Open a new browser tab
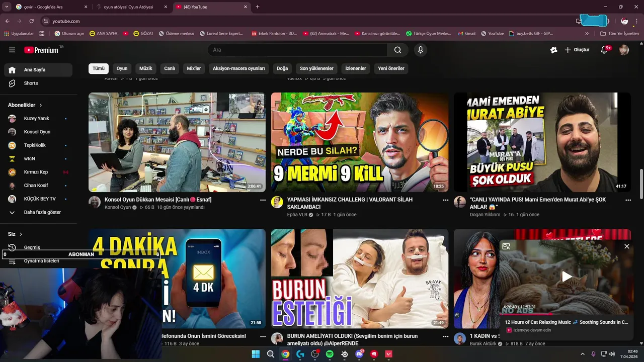 tap(258, 7)
